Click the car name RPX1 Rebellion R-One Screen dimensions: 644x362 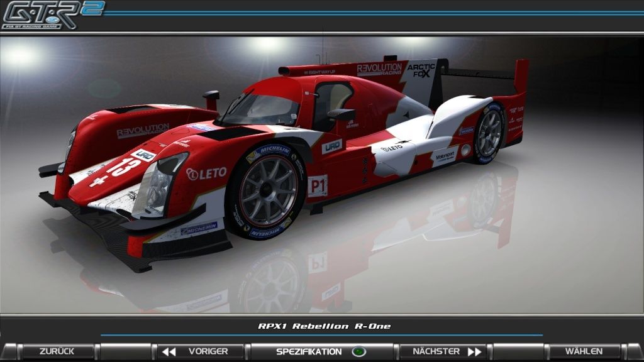[x=324, y=326]
